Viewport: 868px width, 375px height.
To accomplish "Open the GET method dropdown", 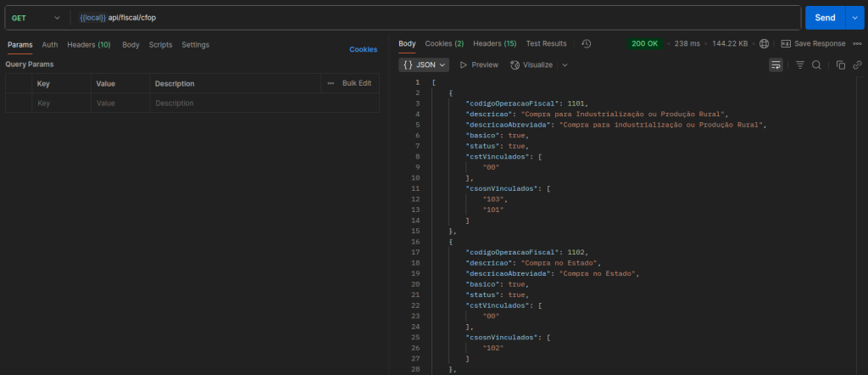I will pyautogui.click(x=36, y=18).
